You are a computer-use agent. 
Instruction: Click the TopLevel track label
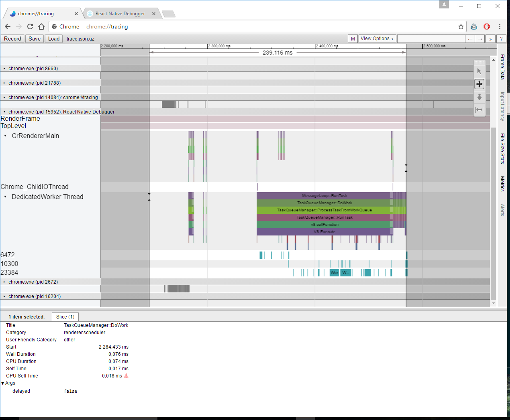tap(13, 126)
